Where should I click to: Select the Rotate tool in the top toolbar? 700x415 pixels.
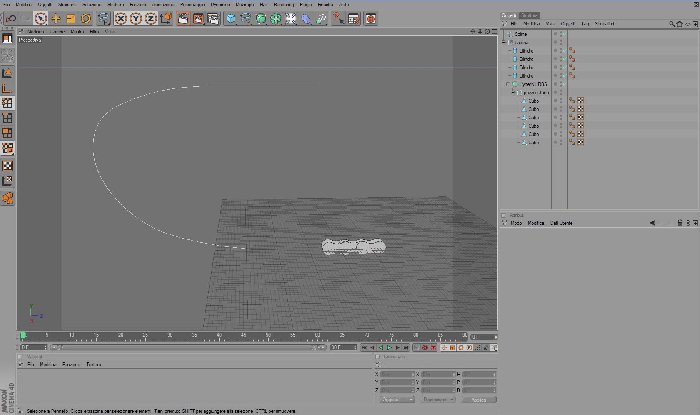point(86,19)
